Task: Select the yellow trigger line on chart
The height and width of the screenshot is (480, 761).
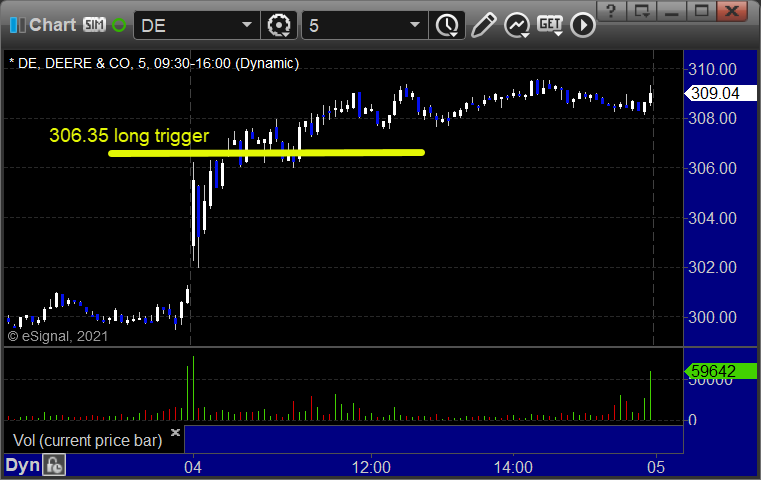Action: tap(266, 153)
